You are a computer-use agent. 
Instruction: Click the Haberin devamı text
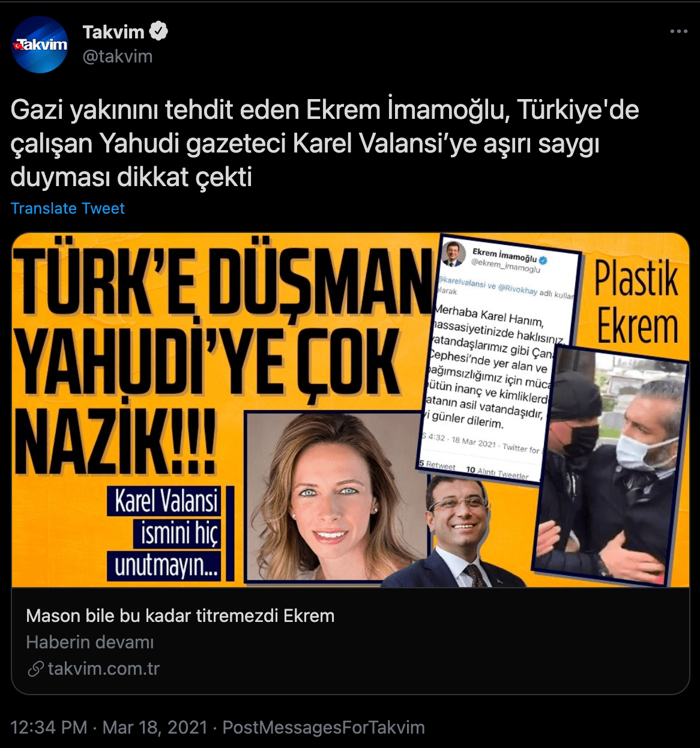point(90,642)
